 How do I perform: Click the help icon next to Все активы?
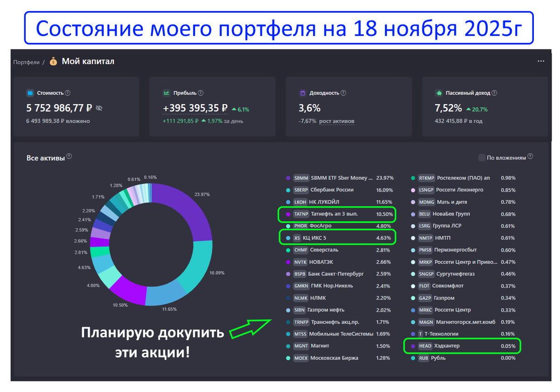point(69,156)
